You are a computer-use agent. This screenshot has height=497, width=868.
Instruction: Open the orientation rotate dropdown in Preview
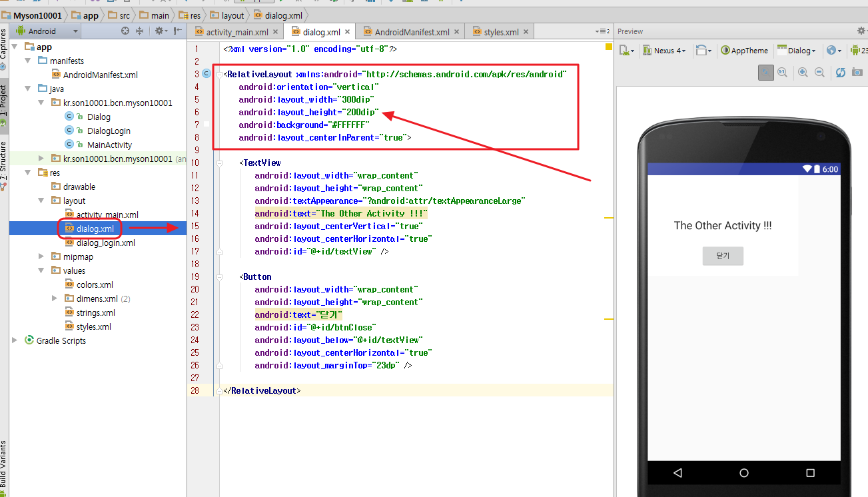pyautogui.click(x=703, y=51)
